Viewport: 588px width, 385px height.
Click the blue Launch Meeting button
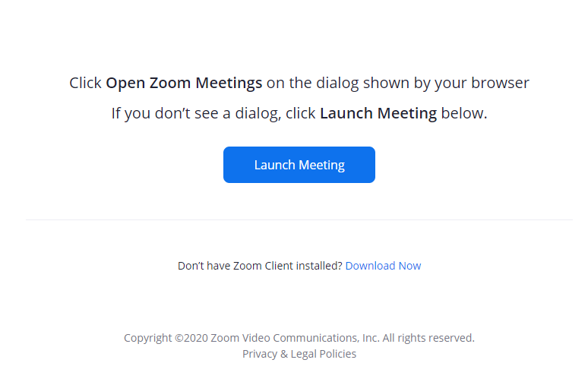299,165
